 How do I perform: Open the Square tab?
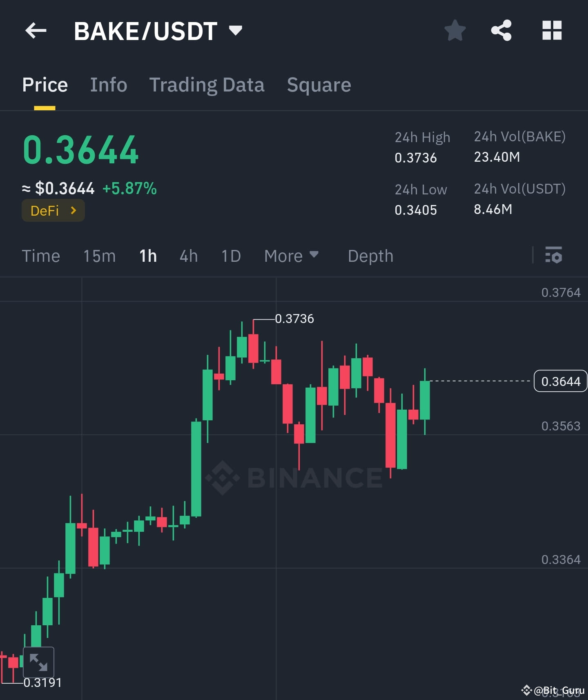tap(319, 85)
